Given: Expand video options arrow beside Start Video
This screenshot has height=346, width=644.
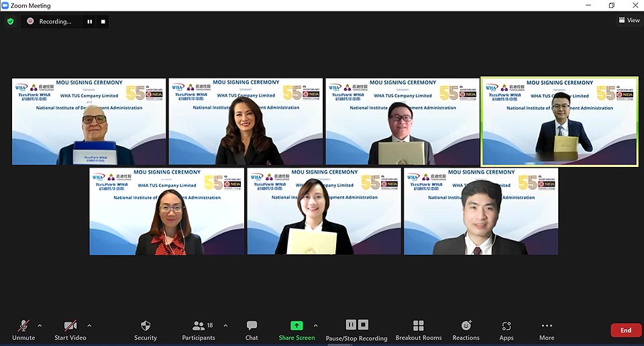Looking at the screenshot, I should (x=89, y=326).
